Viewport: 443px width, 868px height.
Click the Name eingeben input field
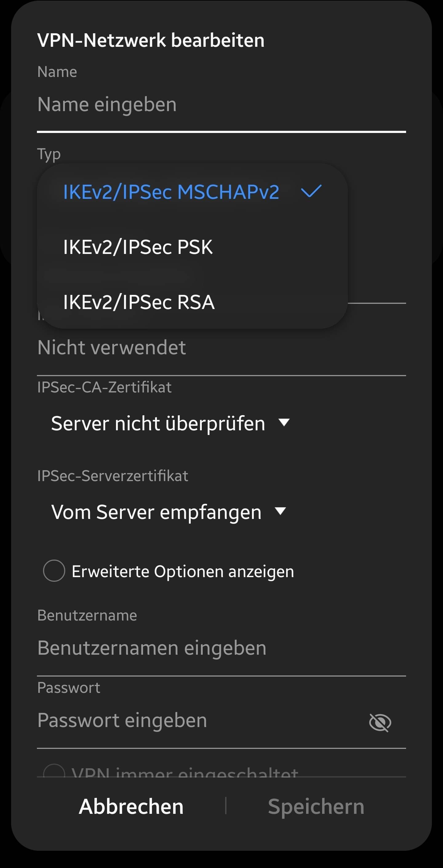pos(135,104)
